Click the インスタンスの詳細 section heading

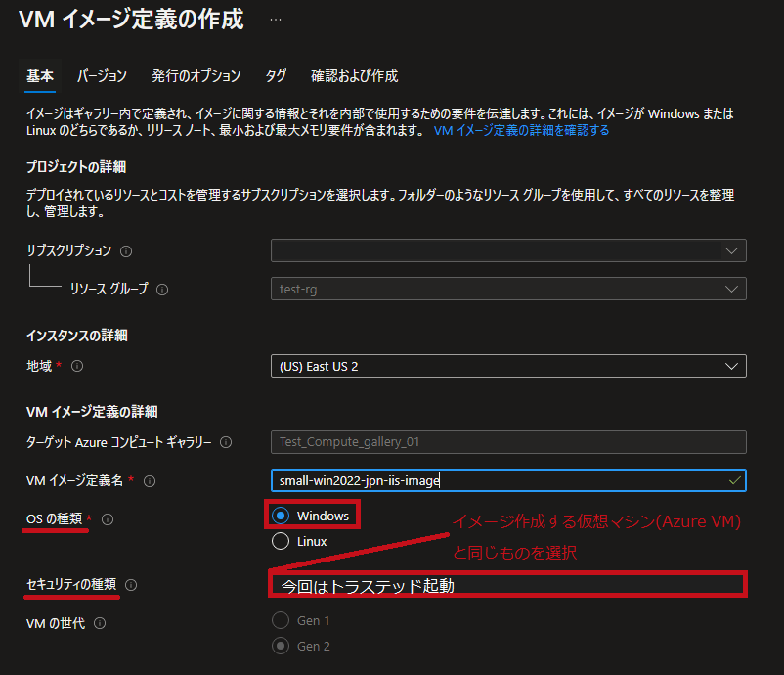point(77,336)
